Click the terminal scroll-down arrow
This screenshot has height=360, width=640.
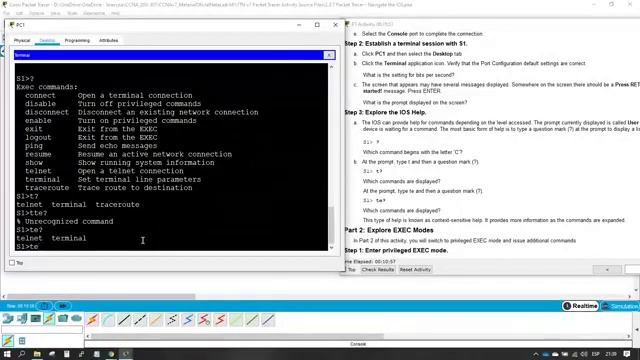point(331,248)
